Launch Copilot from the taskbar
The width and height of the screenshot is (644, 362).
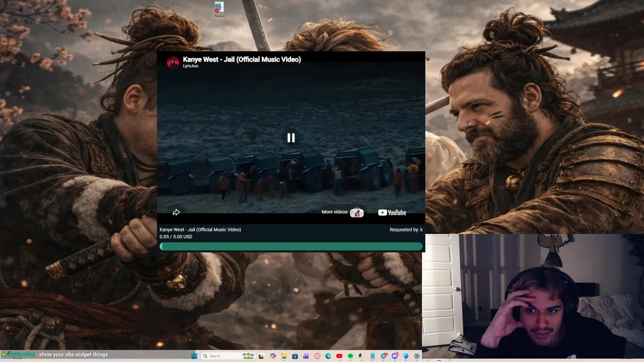tap(273, 356)
